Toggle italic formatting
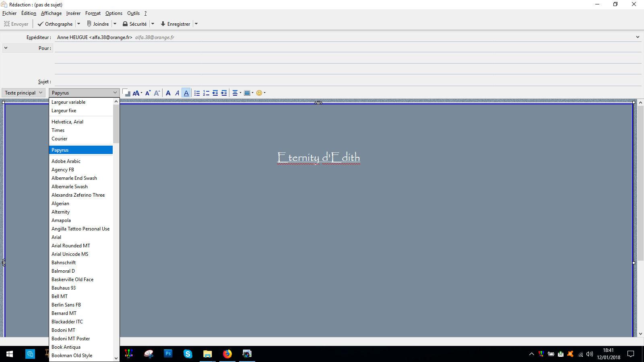The height and width of the screenshot is (362, 644). pyautogui.click(x=177, y=93)
